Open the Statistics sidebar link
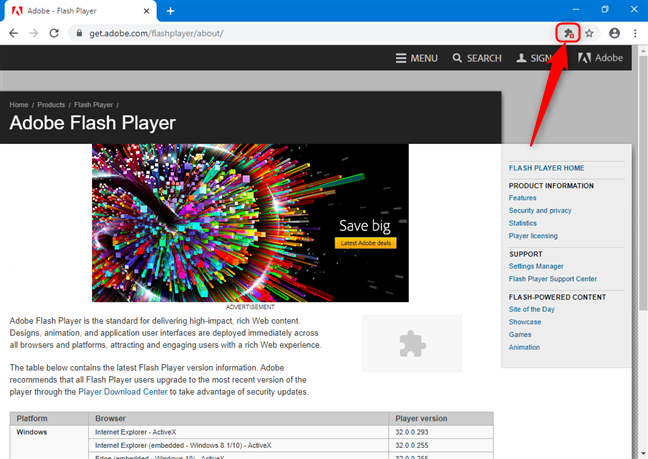 (522, 223)
